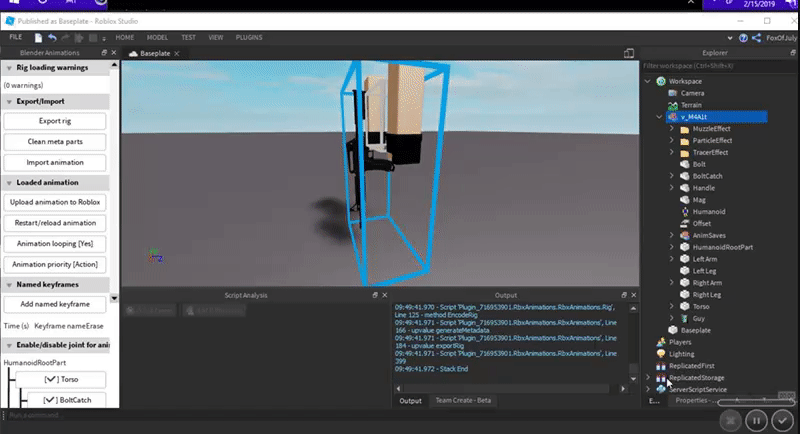Viewport: 800px width, 434px height.
Task: Click the Export rig button
Action: click(55, 121)
